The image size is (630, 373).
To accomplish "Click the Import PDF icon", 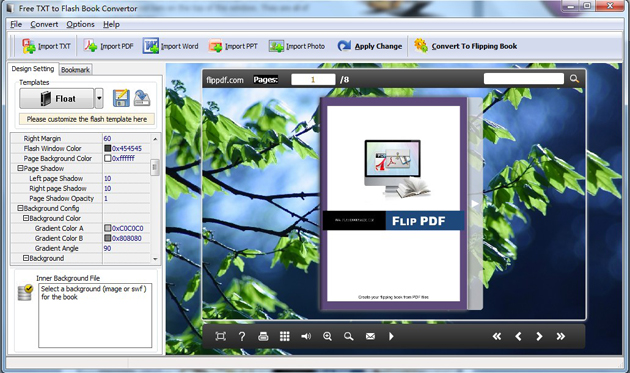I will tap(90, 46).
